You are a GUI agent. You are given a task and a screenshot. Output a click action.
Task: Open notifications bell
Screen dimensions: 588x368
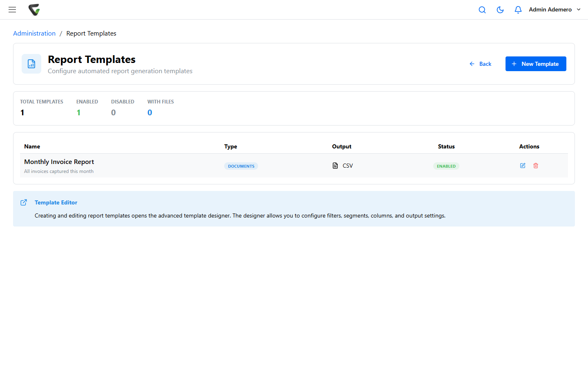518,10
